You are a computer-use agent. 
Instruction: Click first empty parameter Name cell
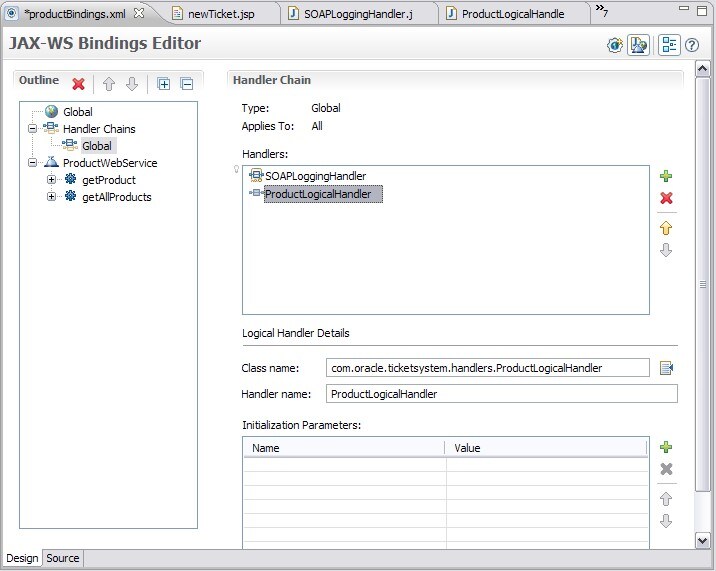click(344, 465)
